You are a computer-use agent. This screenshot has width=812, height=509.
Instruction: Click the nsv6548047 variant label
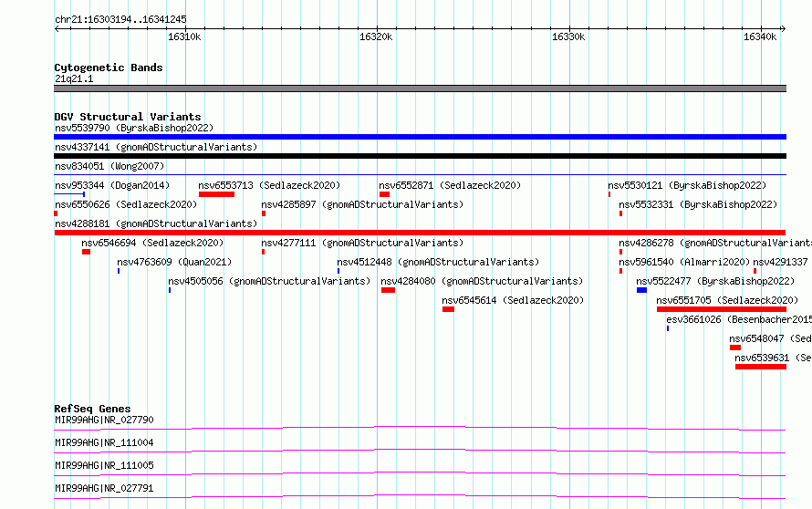[x=771, y=338]
